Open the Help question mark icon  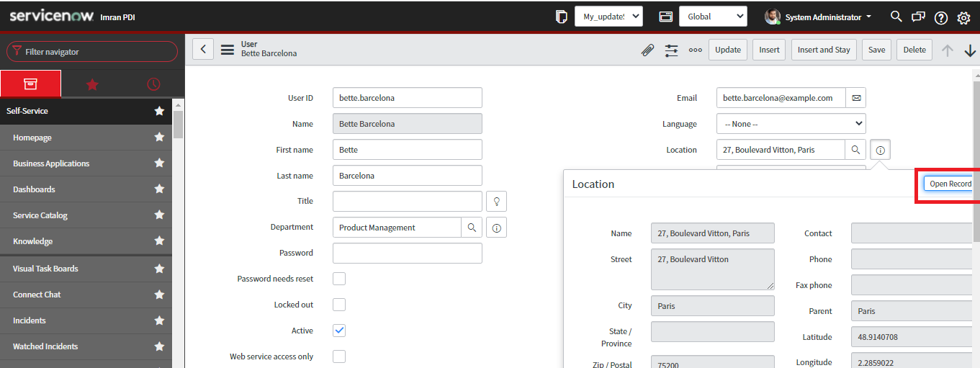[x=940, y=17]
